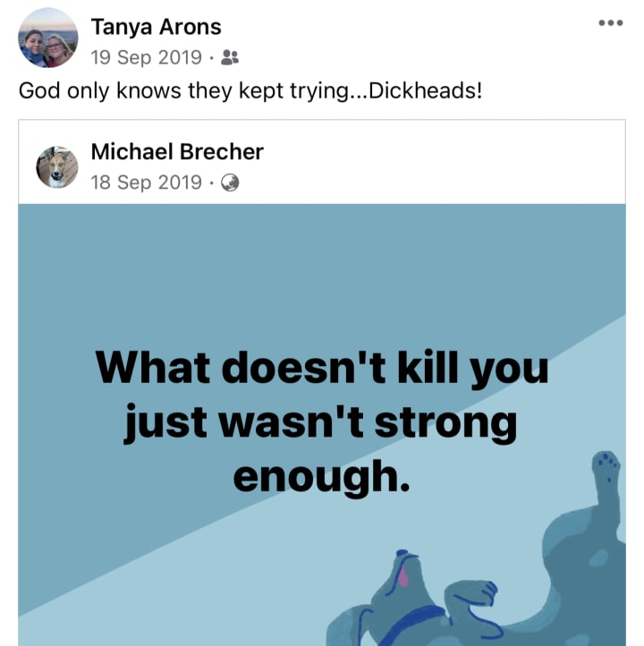Click Michael Brecher's dog profile picture
Screen dimensions: 644x646
[57, 166]
